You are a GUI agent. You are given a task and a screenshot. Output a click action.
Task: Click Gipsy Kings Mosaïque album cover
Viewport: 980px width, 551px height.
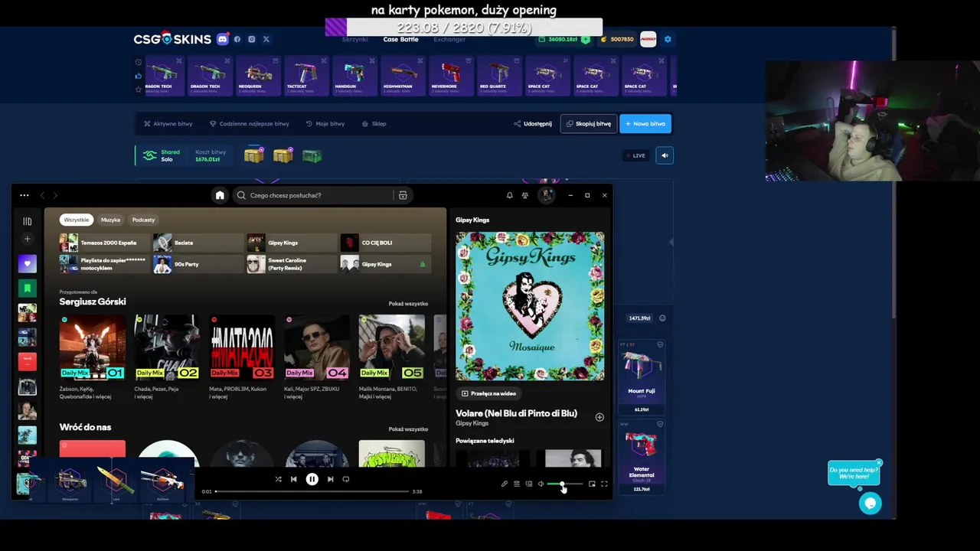[530, 306]
